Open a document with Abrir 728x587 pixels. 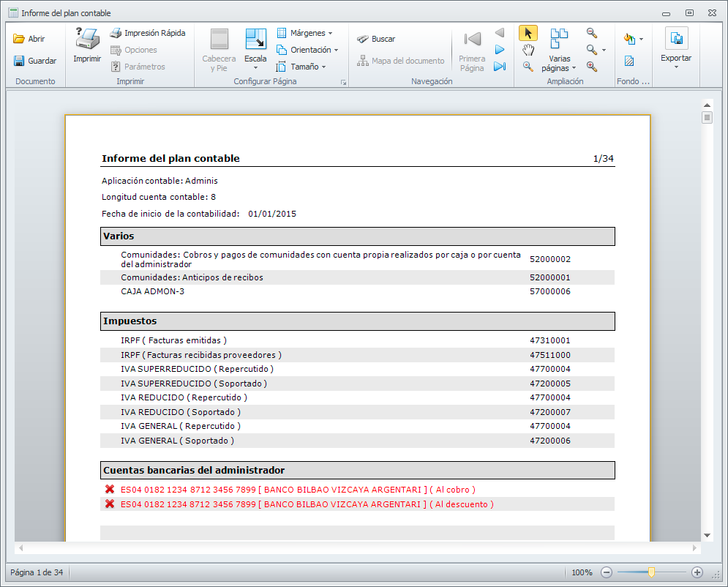pos(29,39)
